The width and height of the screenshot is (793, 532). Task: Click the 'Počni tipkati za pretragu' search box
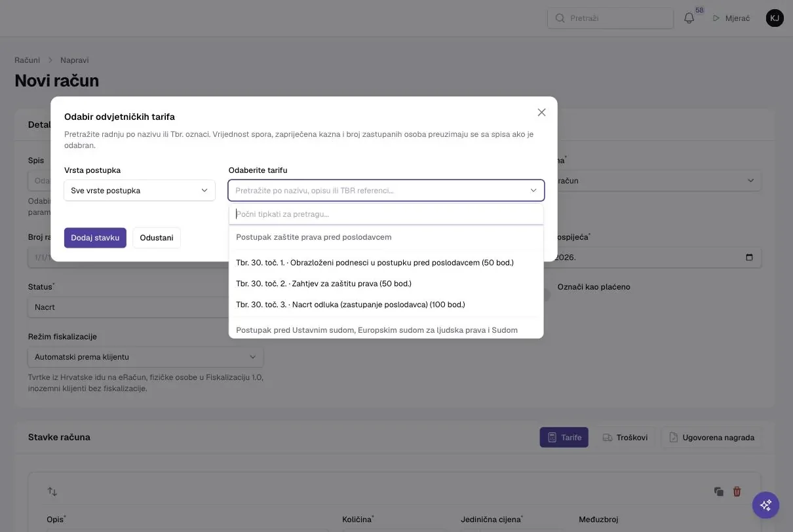click(x=386, y=214)
